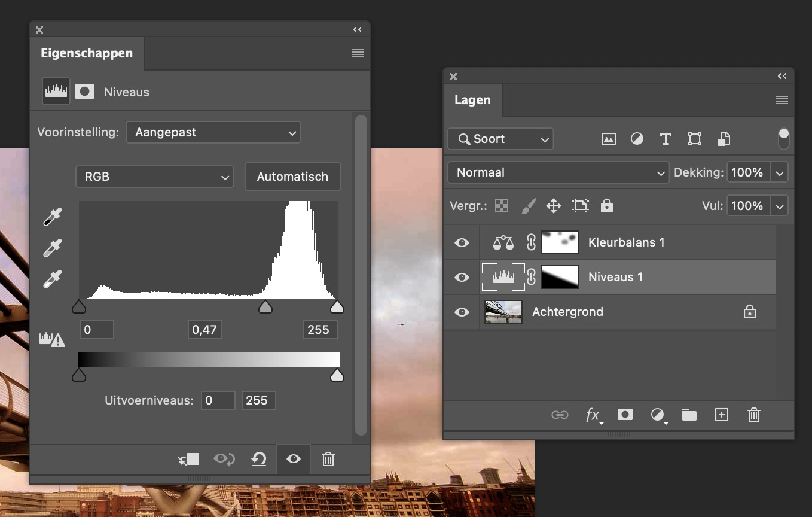Delete the adjustment layer via Properties trash

(x=328, y=459)
